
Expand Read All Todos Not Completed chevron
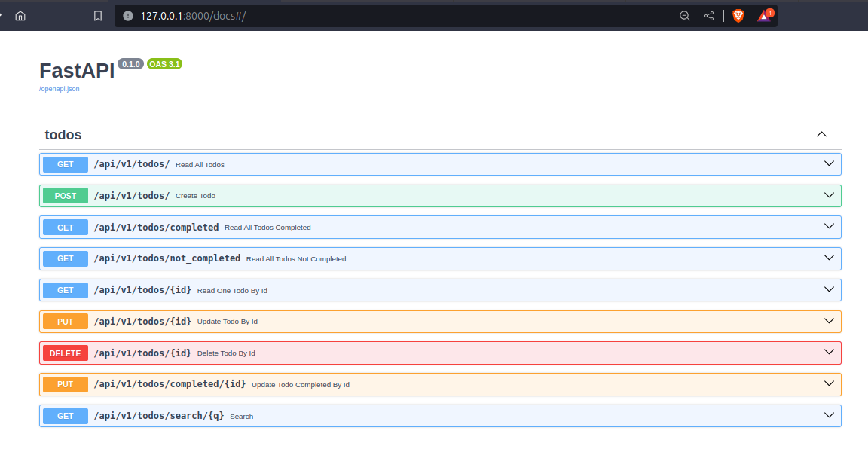point(829,258)
